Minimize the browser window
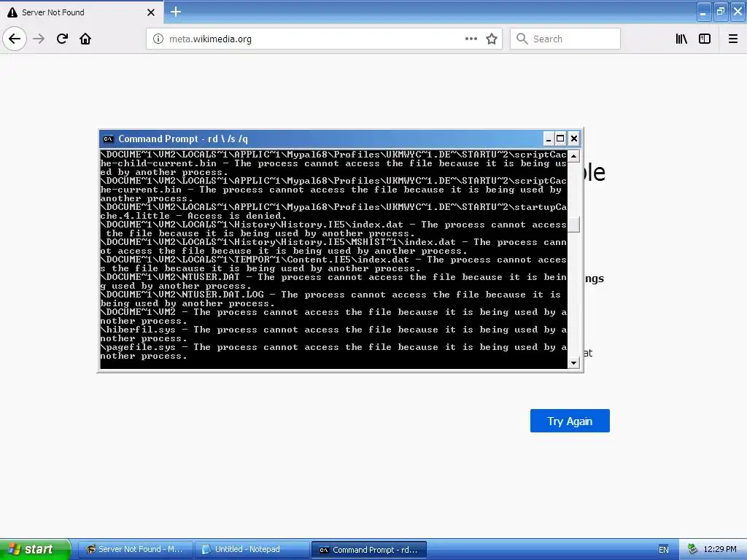Image resolution: width=747 pixels, height=560 pixels. (703, 12)
